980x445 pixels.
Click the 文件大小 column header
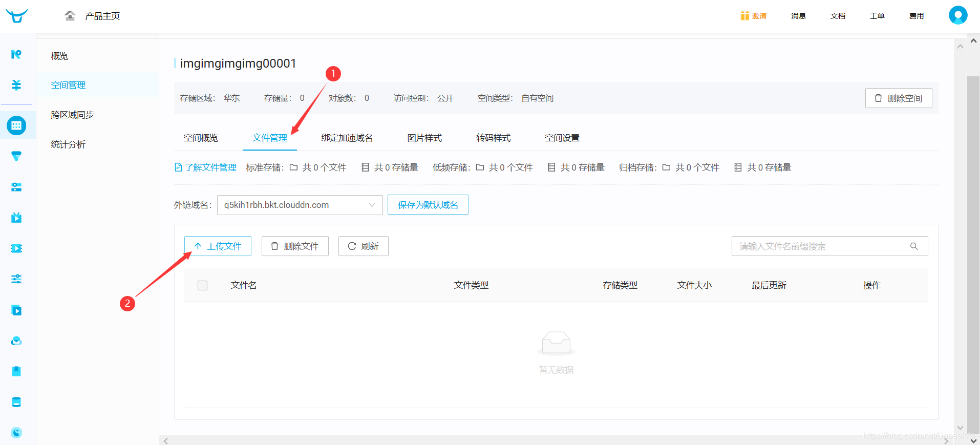point(694,285)
